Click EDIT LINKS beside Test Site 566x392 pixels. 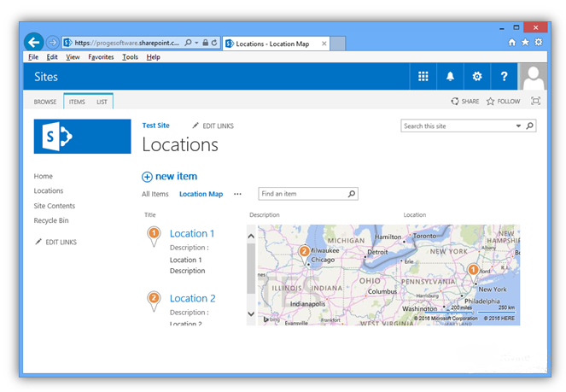pyautogui.click(x=213, y=126)
